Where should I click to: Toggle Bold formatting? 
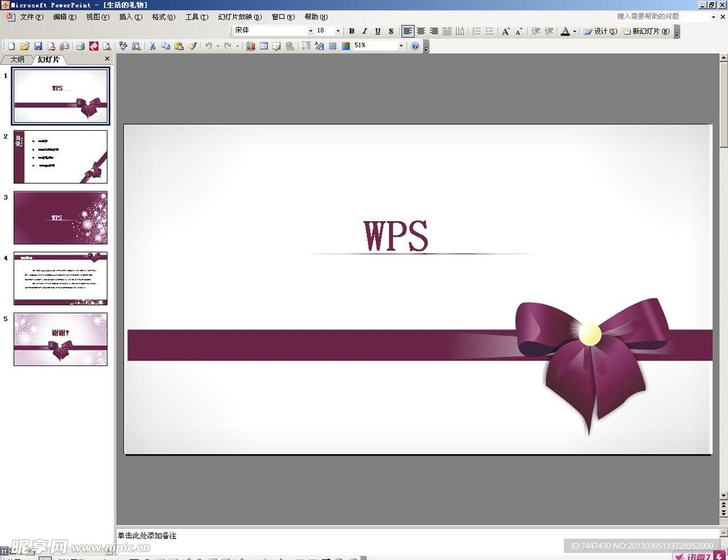tap(351, 31)
